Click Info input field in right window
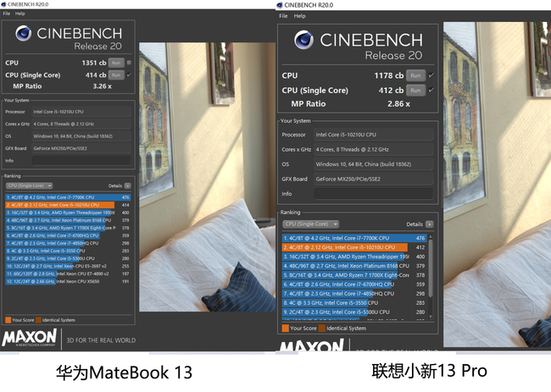Viewport: 551px width, 392px height. [373, 194]
